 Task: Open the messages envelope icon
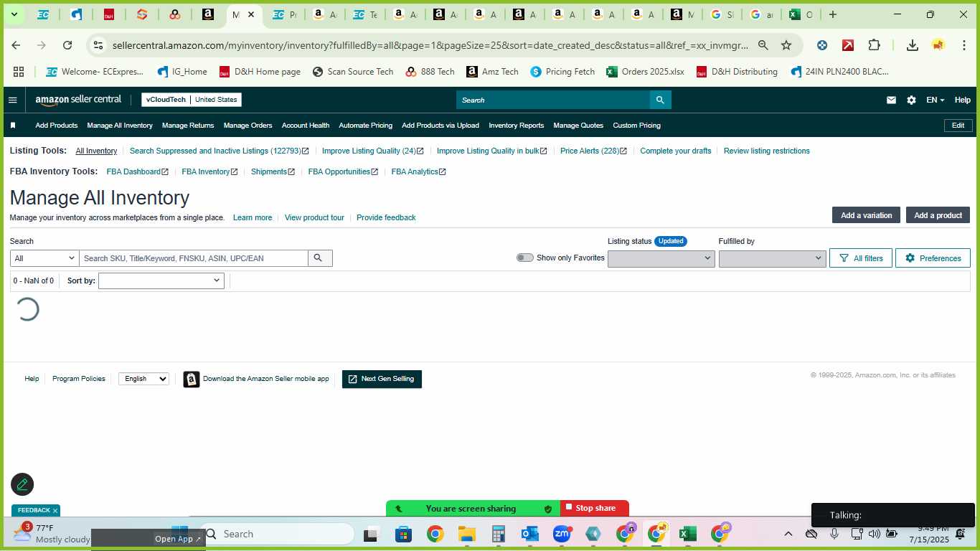pos(891,100)
